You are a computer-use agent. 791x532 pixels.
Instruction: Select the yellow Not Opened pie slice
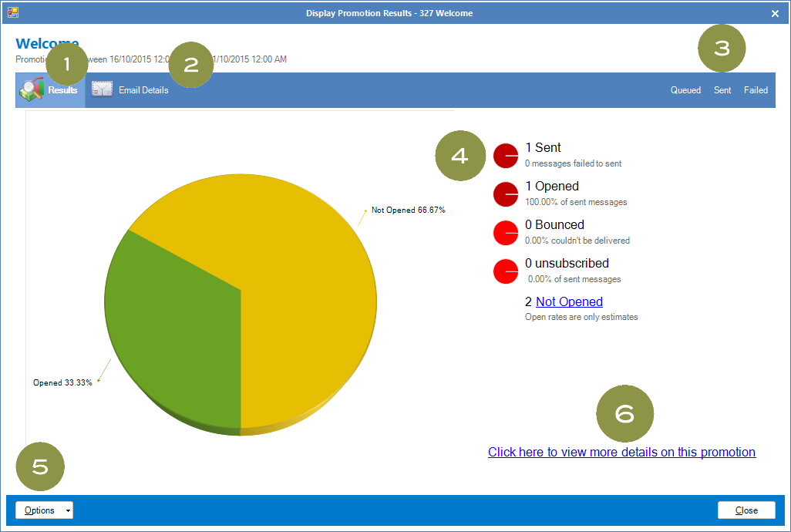point(301,285)
